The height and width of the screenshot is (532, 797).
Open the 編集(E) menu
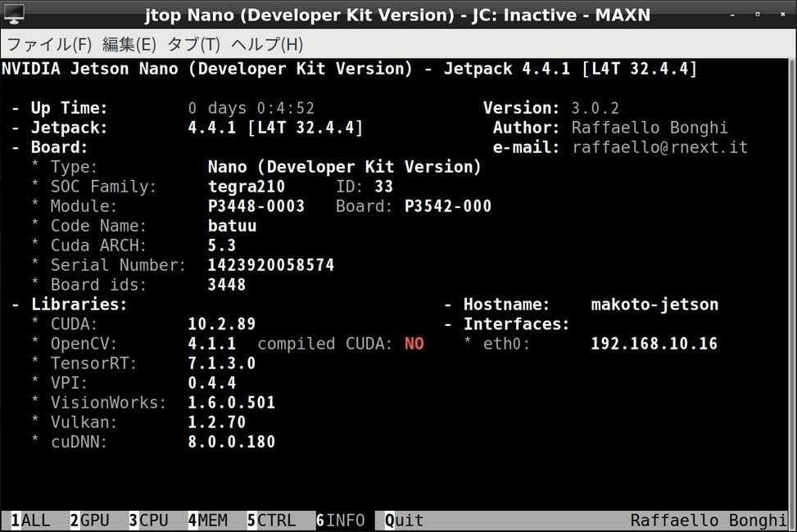(x=129, y=45)
